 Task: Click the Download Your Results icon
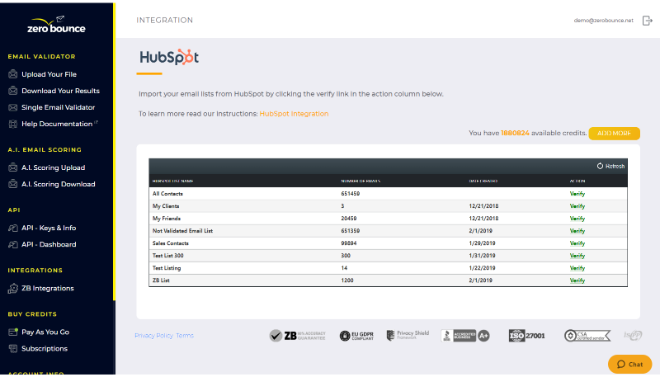(x=13, y=90)
